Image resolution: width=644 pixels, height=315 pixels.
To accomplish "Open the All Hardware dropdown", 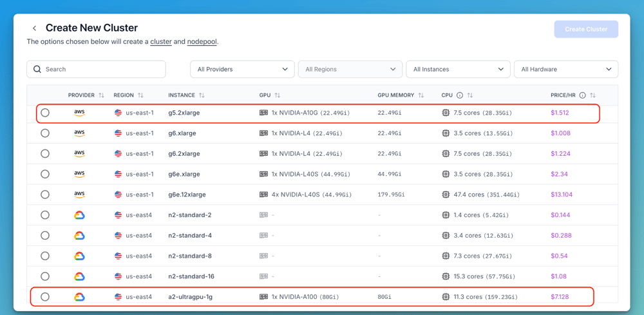I will [x=565, y=70].
